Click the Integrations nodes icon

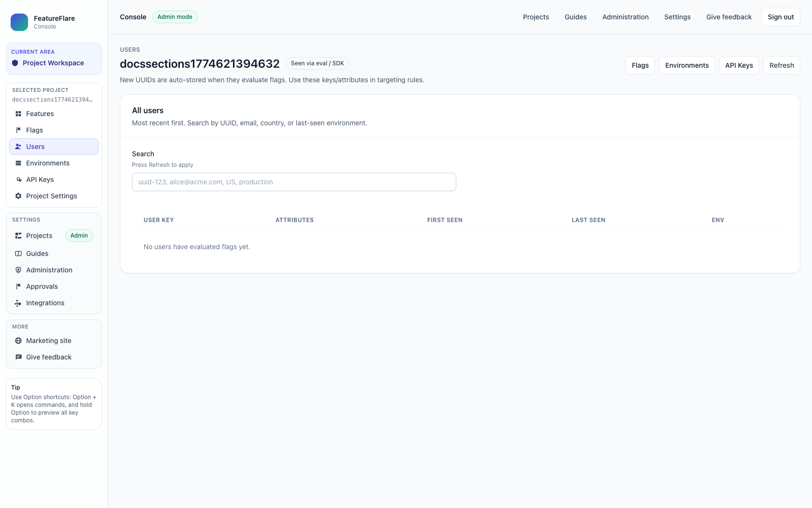[18, 303]
